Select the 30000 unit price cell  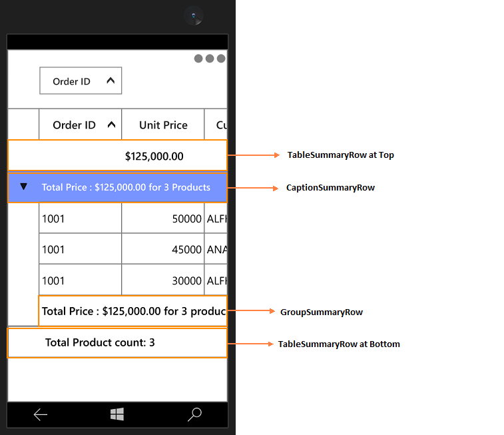click(163, 280)
